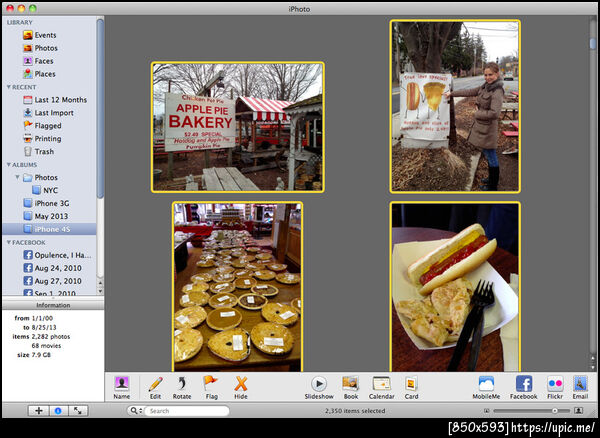The width and height of the screenshot is (600, 438).
Task: Email the selected photos
Action: pyautogui.click(x=580, y=388)
